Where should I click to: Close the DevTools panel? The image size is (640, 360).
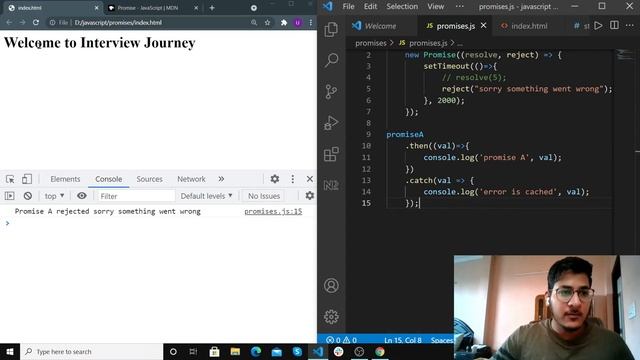310,179
